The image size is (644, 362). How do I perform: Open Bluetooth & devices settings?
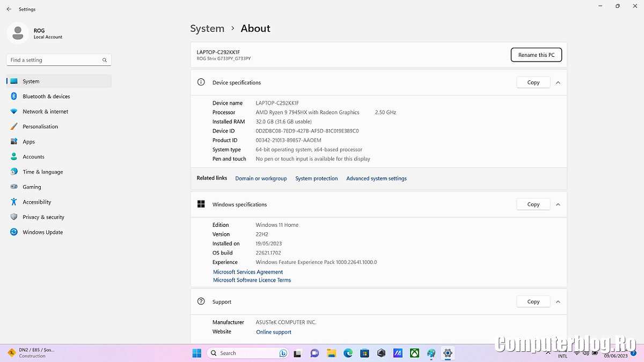(x=46, y=97)
